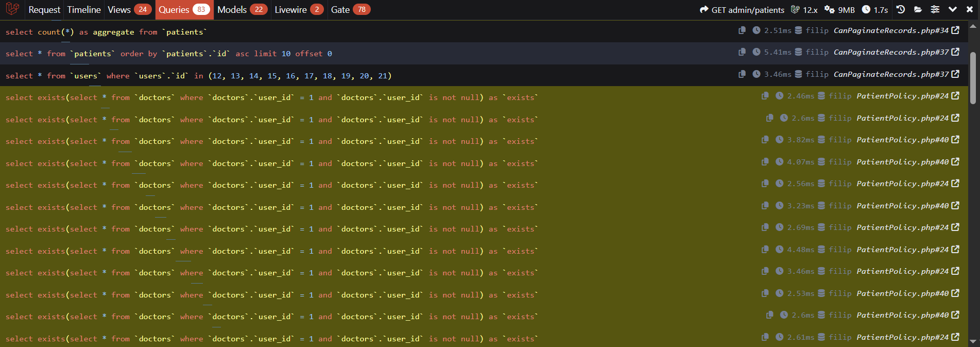Click the vertical scrollbar thumb in query list
Image resolution: width=980 pixels, height=347 pixels.
tap(973, 78)
